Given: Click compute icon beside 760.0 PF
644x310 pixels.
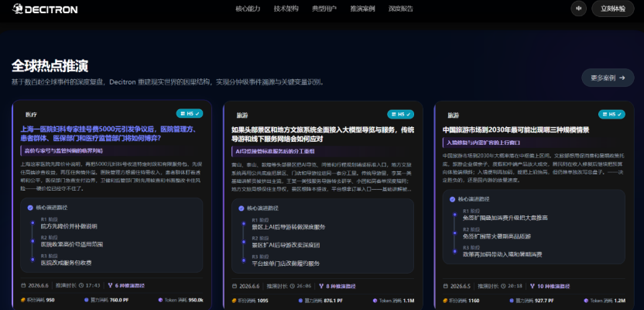Looking at the screenshot, I should click(x=86, y=300).
